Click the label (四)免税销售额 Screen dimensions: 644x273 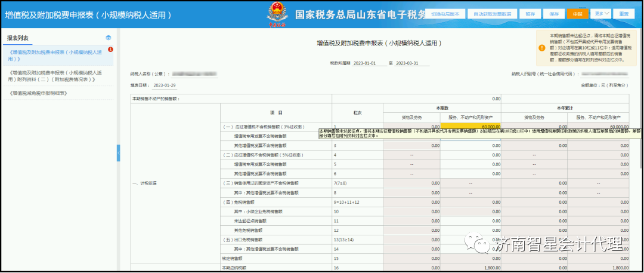(239, 202)
